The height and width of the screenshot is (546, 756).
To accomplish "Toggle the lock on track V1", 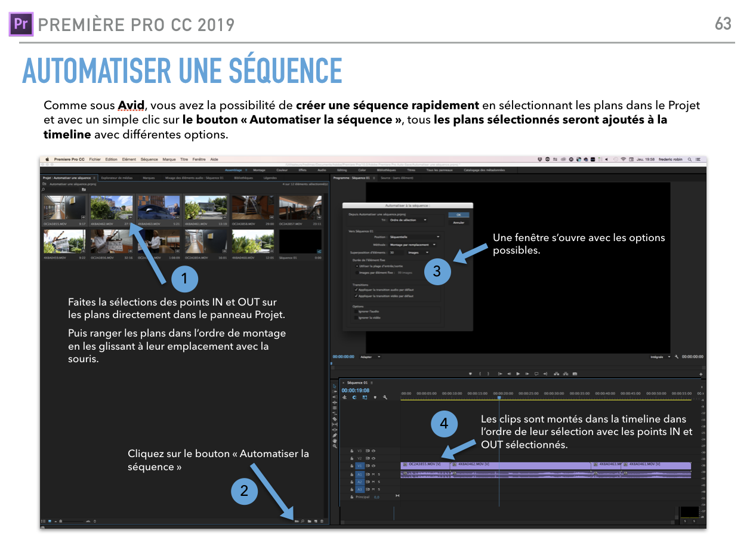I will [x=352, y=466].
